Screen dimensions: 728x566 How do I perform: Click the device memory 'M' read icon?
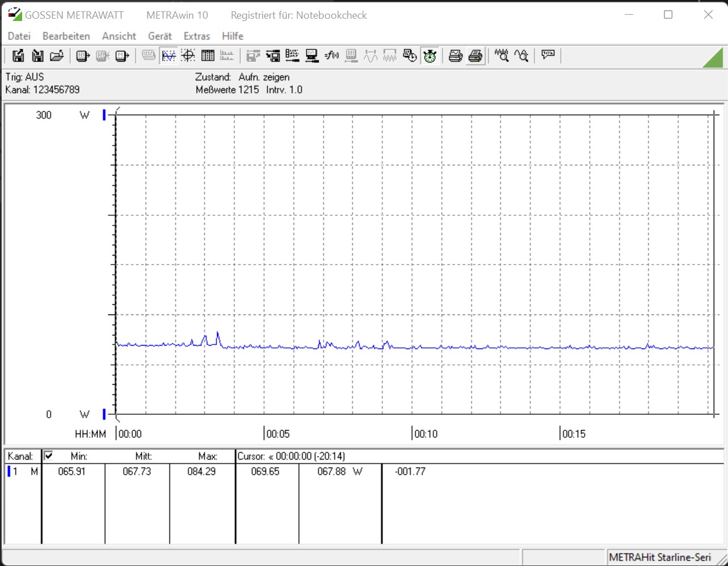122,56
